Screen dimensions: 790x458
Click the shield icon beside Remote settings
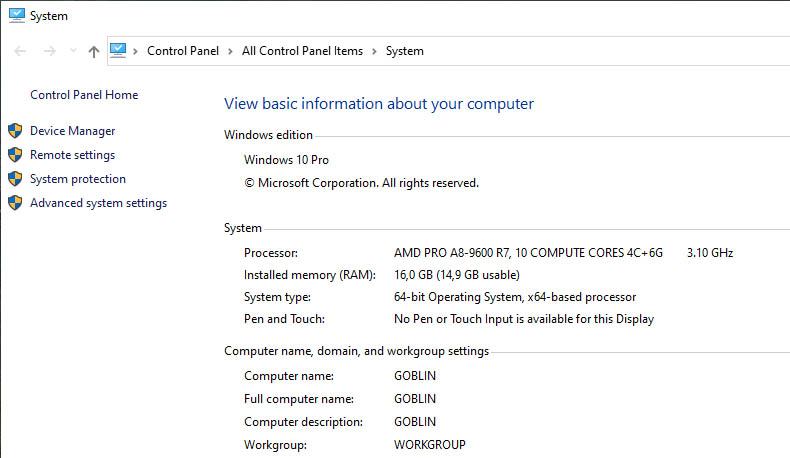(15, 155)
